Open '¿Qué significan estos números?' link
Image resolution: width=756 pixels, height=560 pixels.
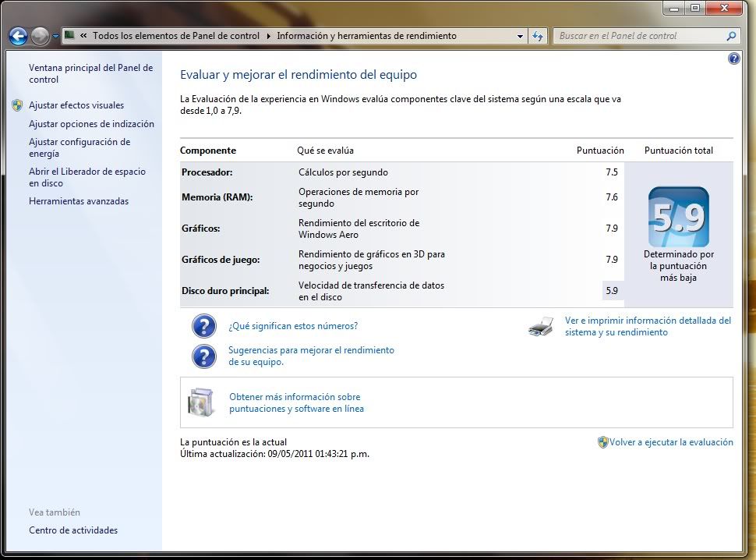pyautogui.click(x=293, y=326)
